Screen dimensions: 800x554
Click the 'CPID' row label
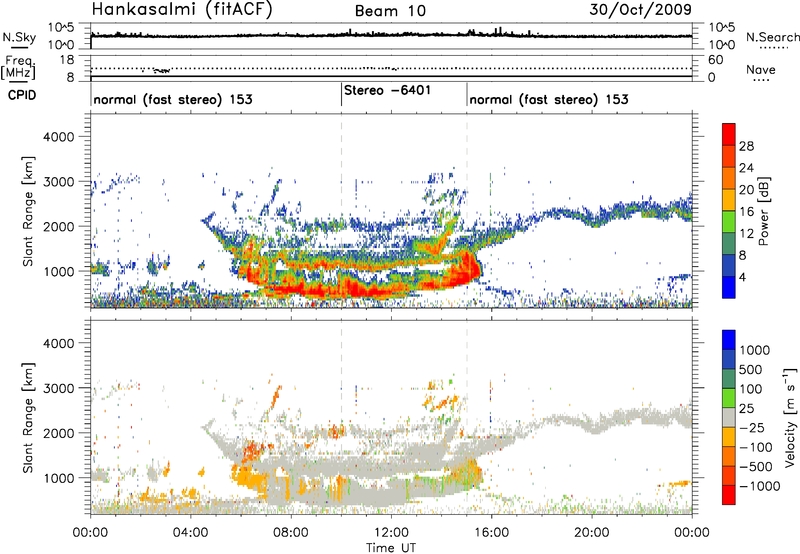[21, 95]
